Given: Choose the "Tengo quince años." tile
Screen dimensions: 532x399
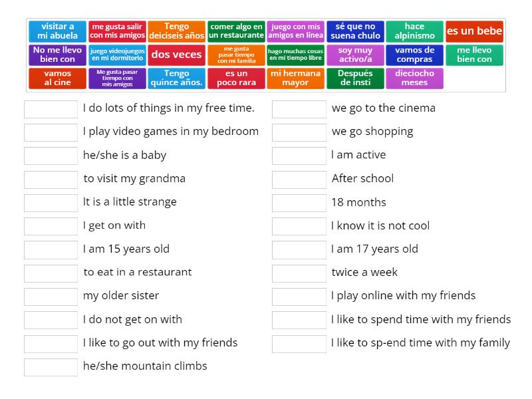Looking at the screenshot, I should click(x=176, y=78).
